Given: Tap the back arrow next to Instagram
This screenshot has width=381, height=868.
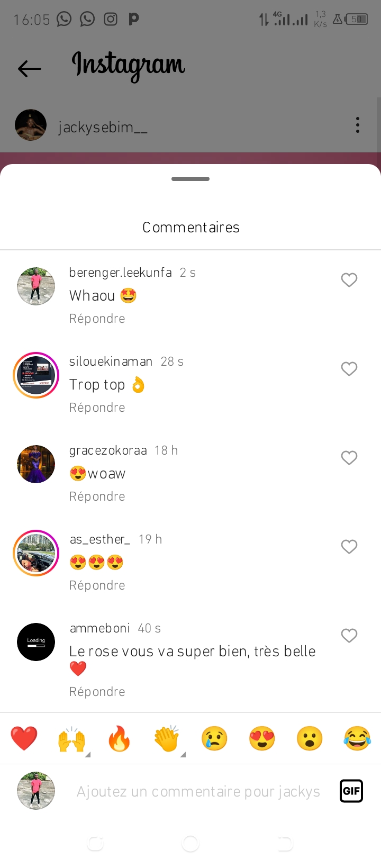Looking at the screenshot, I should [x=30, y=68].
